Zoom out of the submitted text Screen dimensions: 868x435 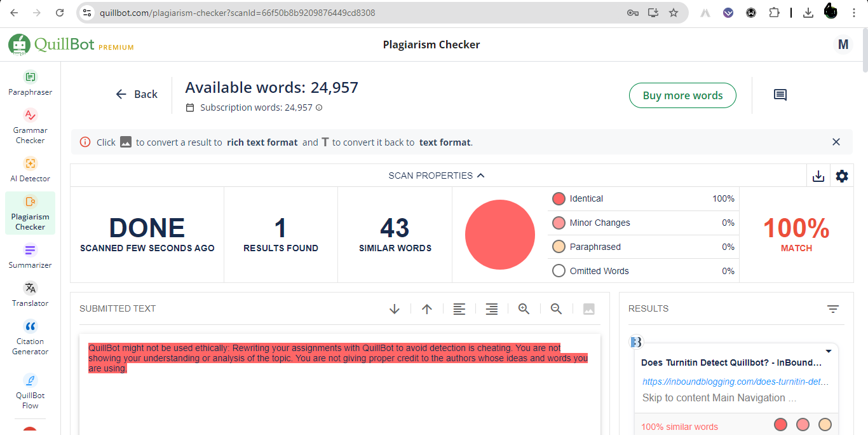pyautogui.click(x=557, y=309)
